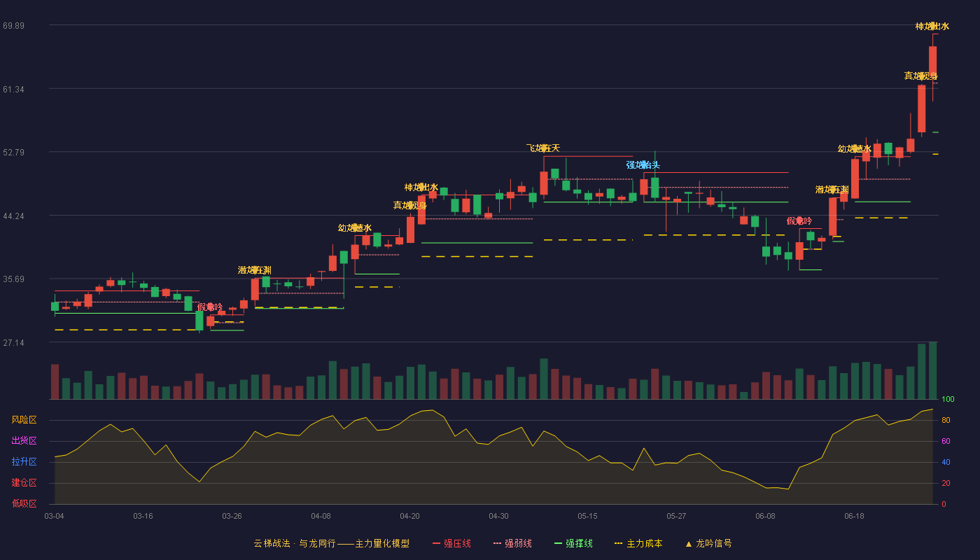Image resolution: width=980 pixels, height=560 pixels.
Task: Click the orange 80 indicator scale value
Action: coord(946,420)
